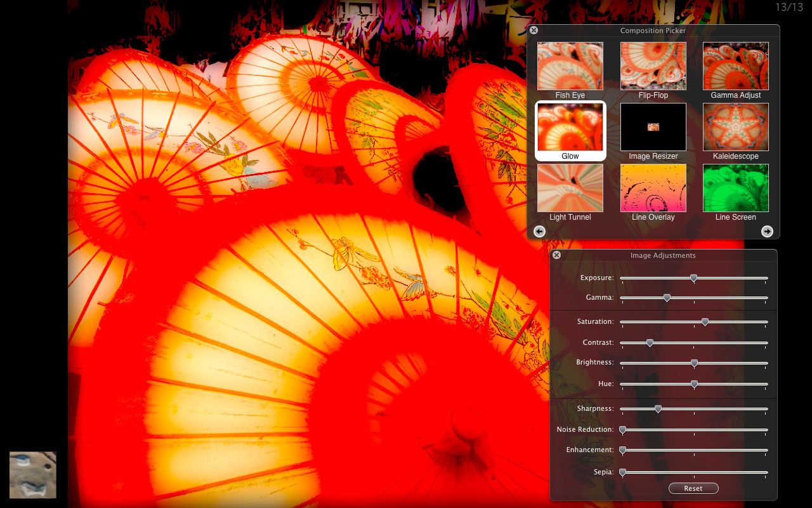Go to previous page of Composition Picker
Viewport: 812px width, 508px height.
539,231
